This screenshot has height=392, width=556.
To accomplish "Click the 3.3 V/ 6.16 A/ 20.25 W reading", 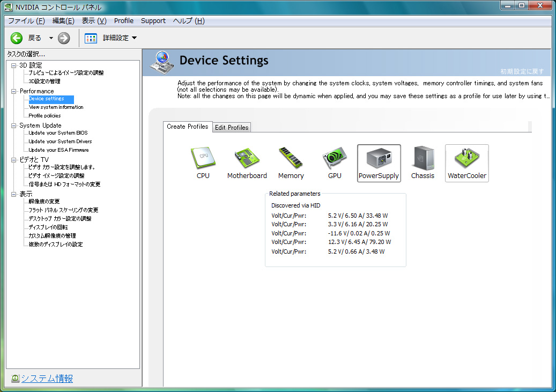I will [358, 224].
